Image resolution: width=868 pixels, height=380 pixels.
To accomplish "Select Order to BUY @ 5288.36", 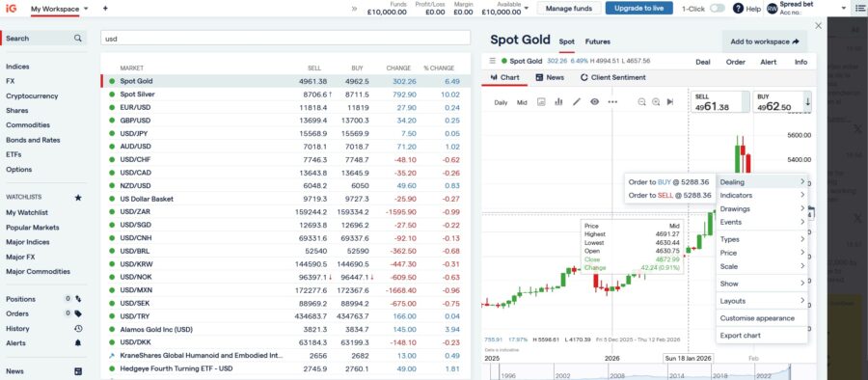I will click(x=670, y=181).
